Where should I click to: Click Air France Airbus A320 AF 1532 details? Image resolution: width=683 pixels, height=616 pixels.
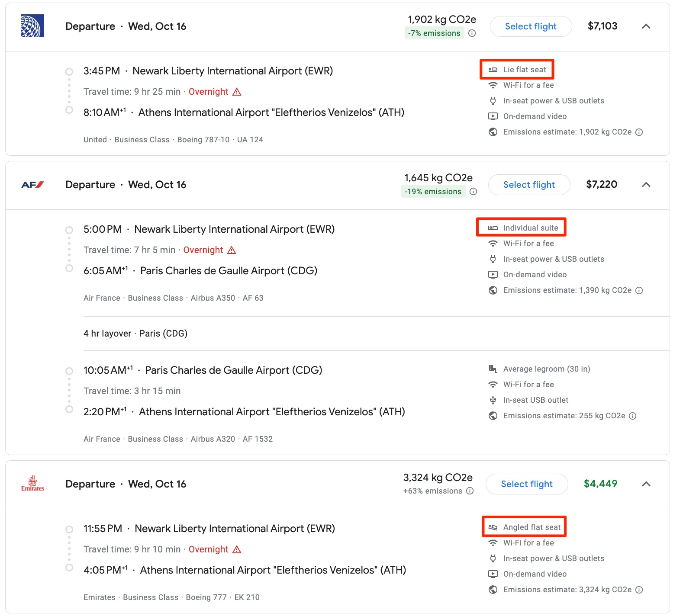(178, 439)
